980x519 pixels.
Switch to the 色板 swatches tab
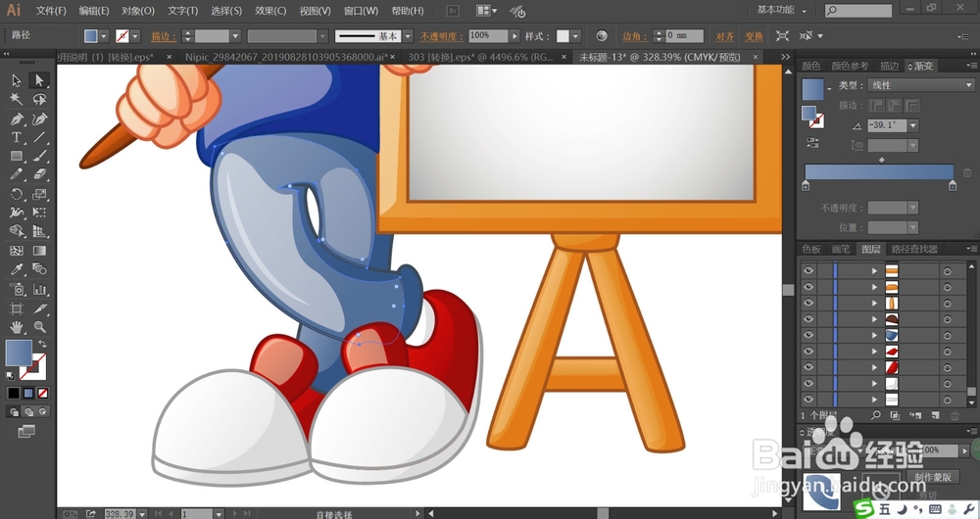(x=811, y=249)
